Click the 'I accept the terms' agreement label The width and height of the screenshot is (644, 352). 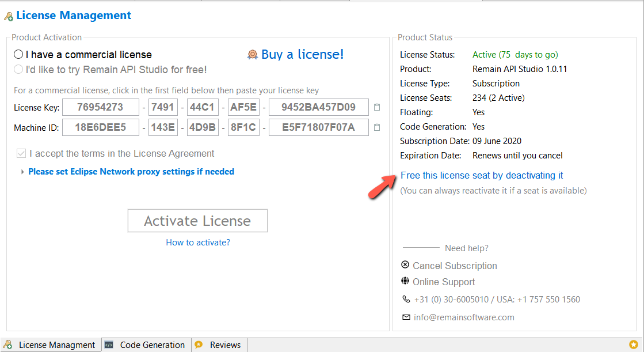[x=121, y=154]
